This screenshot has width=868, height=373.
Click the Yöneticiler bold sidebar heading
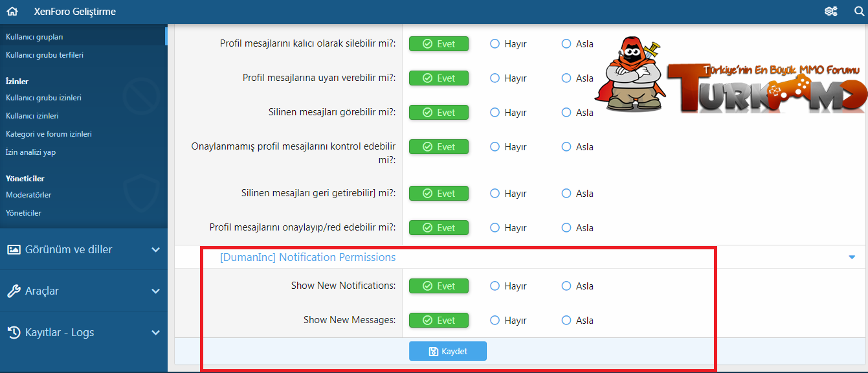tap(25, 178)
